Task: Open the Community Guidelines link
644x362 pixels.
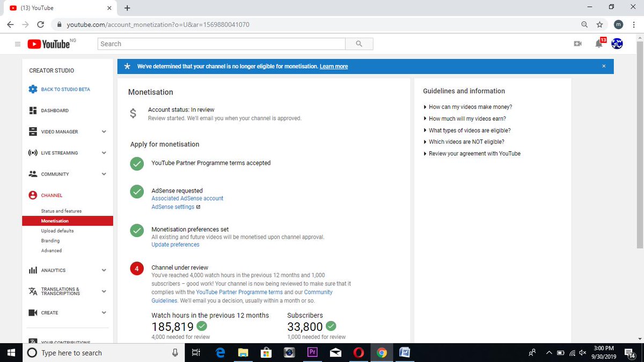Action: tap(241, 297)
